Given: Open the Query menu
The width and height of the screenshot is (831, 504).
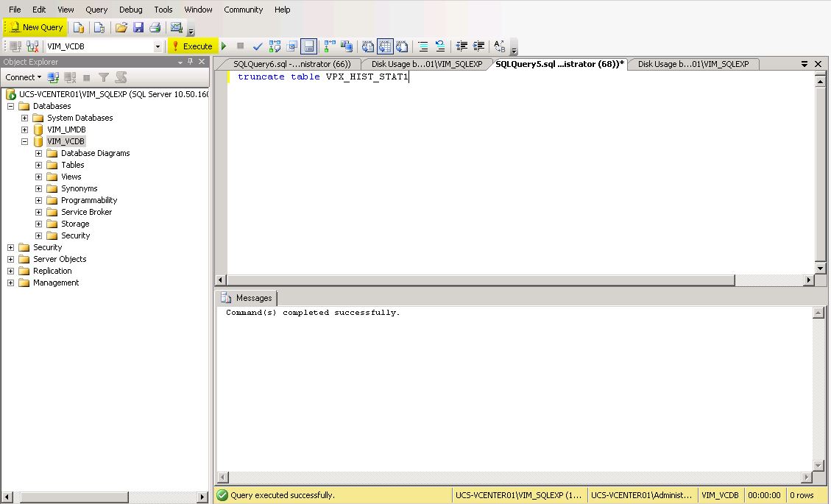Looking at the screenshot, I should pos(96,10).
